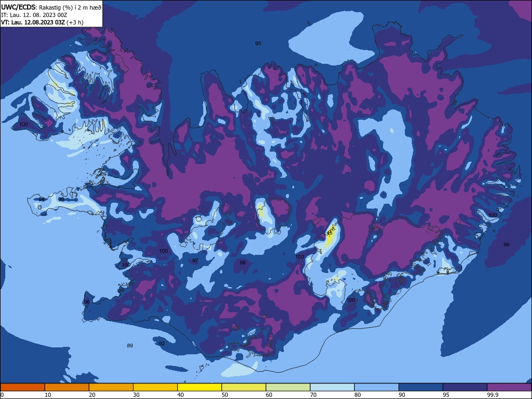
Task: Click the pale green 60–70 legend swatch
Action: tap(288, 387)
